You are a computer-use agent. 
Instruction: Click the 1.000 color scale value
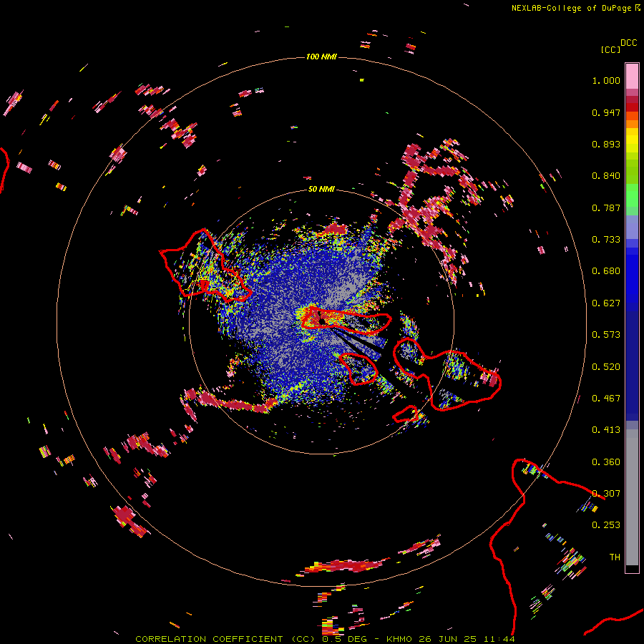606,80
